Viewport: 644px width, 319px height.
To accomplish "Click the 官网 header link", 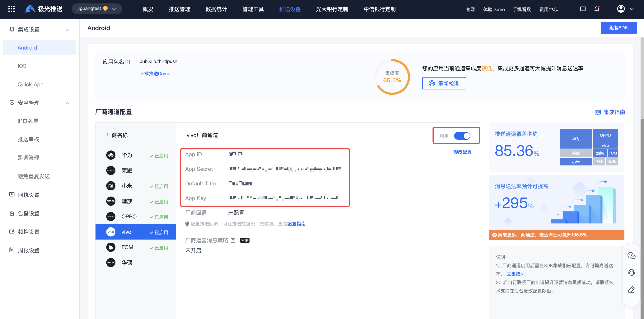I will pyautogui.click(x=470, y=9).
